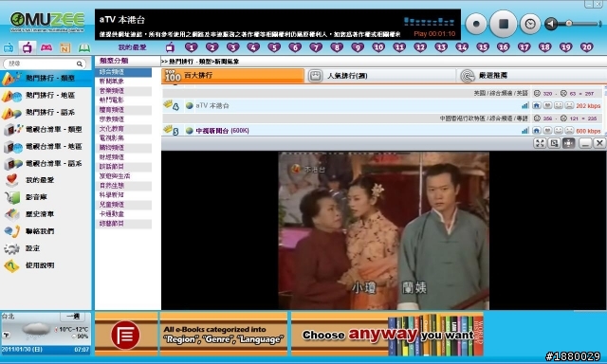Toggle fullscreen video icon
607x364 pixels.
click(540, 143)
